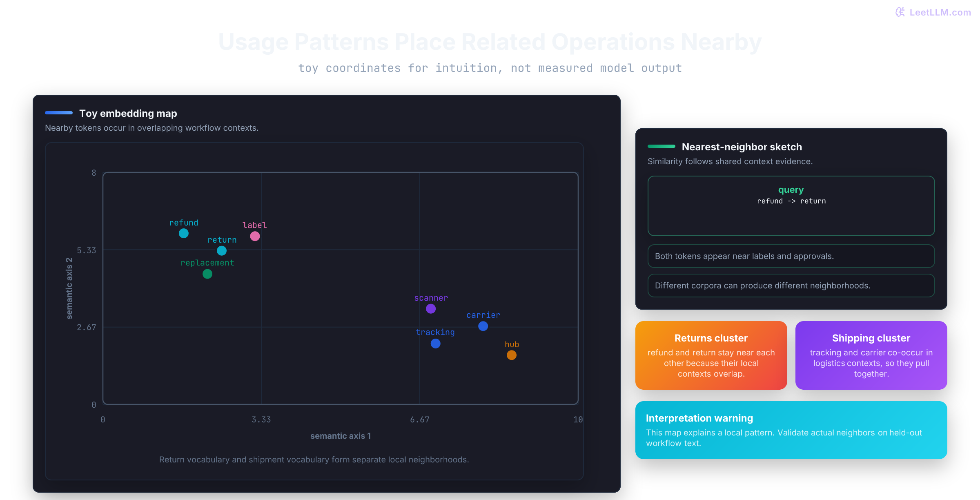Image resolution: width=980 pixels, height=500 pixels.
Task: Click 'Nearby tokens occur in overlapping' text
Action: [x=151, y=128]
